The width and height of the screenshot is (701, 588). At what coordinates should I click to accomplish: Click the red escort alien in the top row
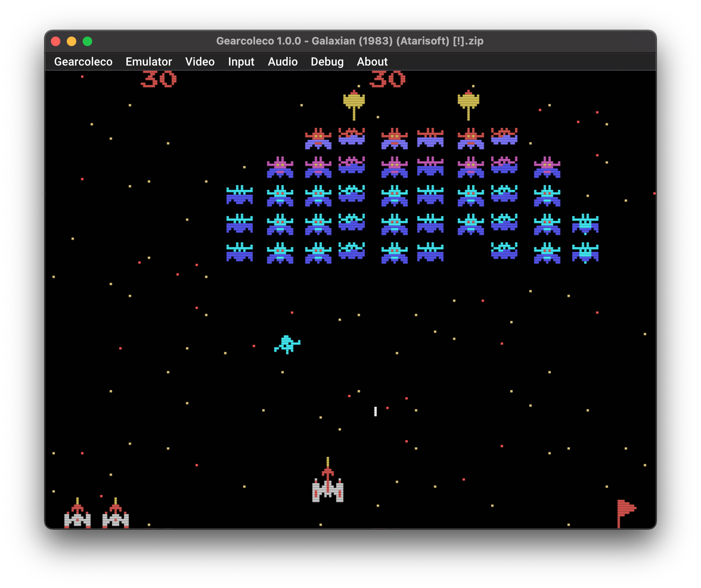[x=318, y=138]
